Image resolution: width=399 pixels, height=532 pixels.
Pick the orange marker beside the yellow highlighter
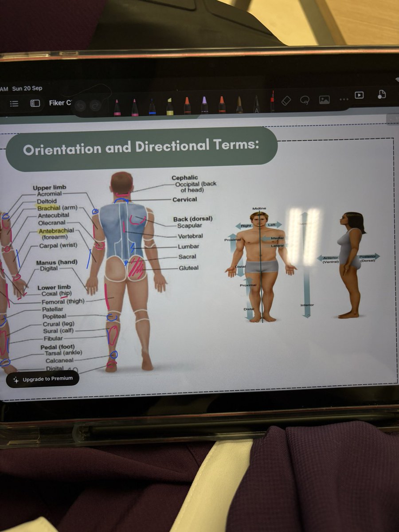187,106
